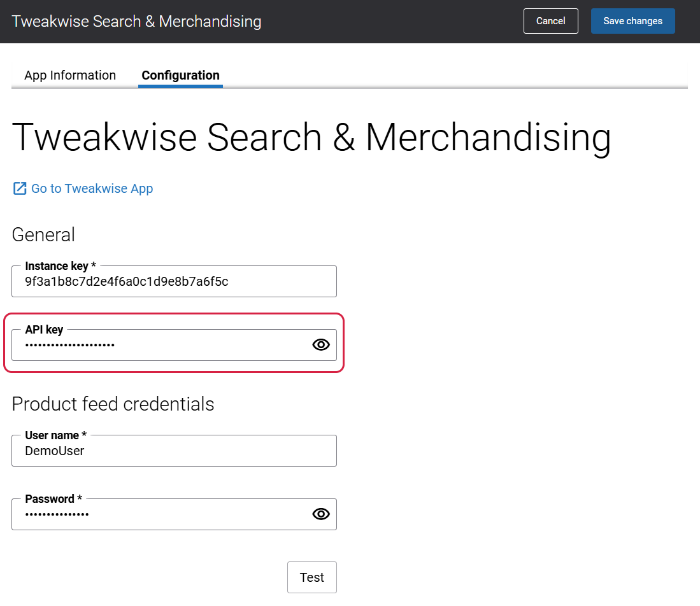Show the API key with eye icon
The image size is (700, 606).
pos(321,345)
